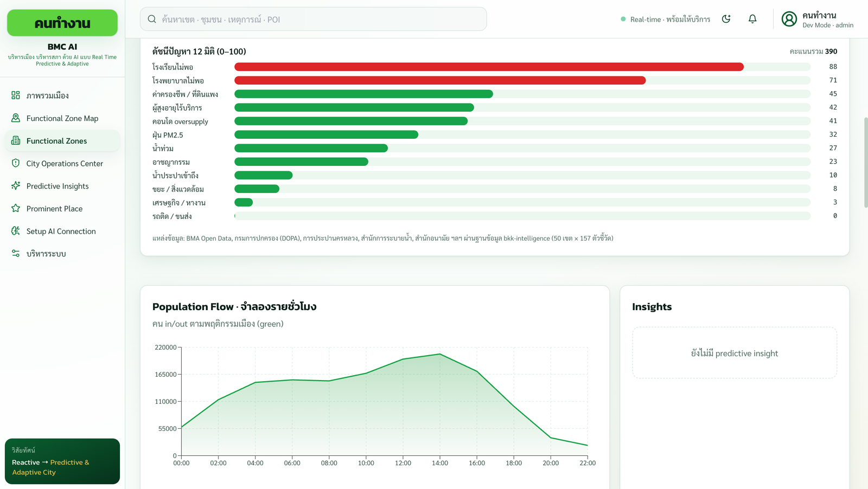Open notifications bell icon
This screenshot has width=868, height=489.
(x=752, y=19)
